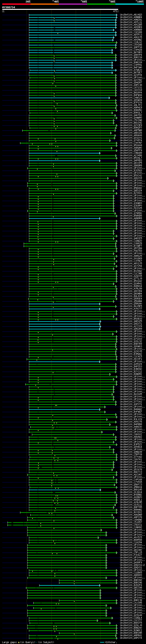Image resolution: width=146 pixels, height=644 pixels.
Task: Select label UniRef100_Q9LTF2
Action: tap(131, 105)
